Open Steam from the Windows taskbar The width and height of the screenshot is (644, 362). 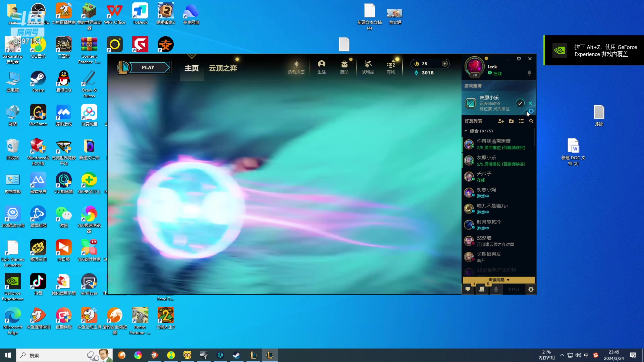(236, 355)
